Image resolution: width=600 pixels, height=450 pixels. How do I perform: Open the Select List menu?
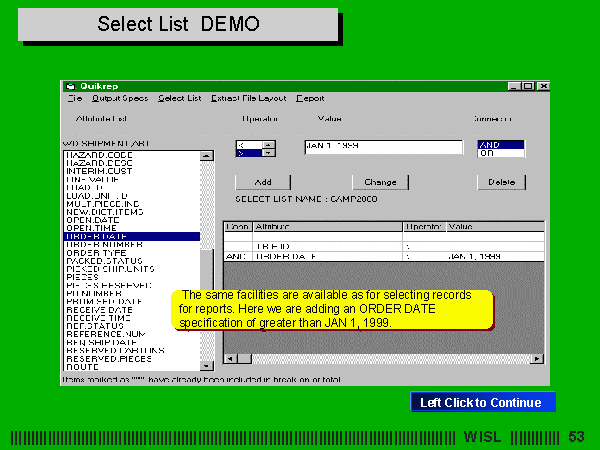point(180,99)
